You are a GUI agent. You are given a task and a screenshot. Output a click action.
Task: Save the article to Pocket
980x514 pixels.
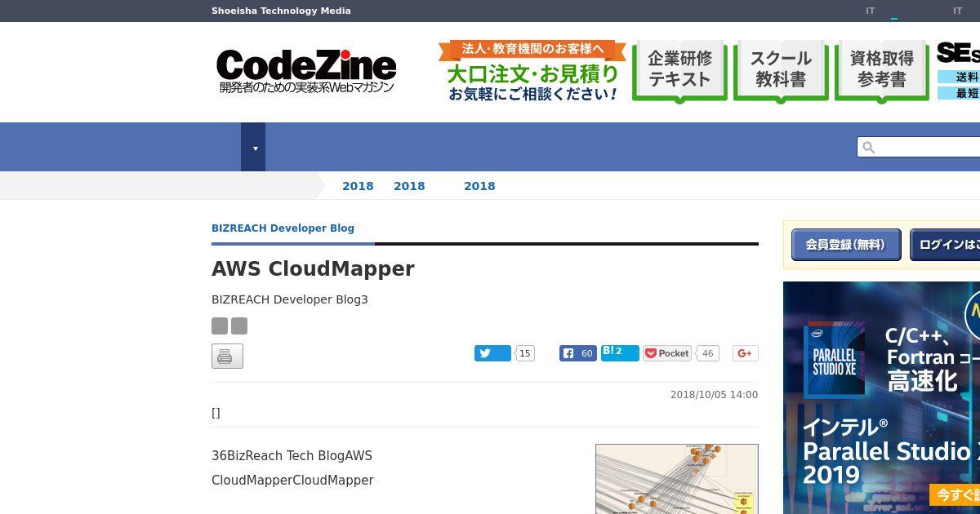[x=667, y=353]
